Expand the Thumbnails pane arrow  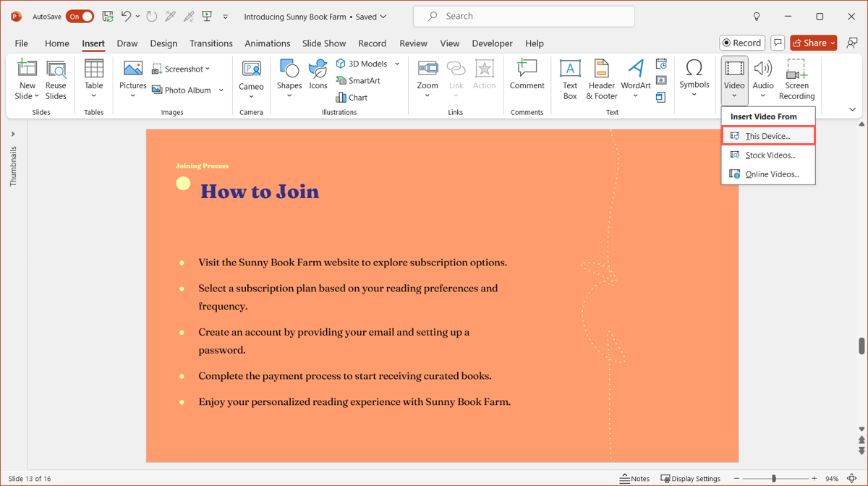tap(13, 134)
